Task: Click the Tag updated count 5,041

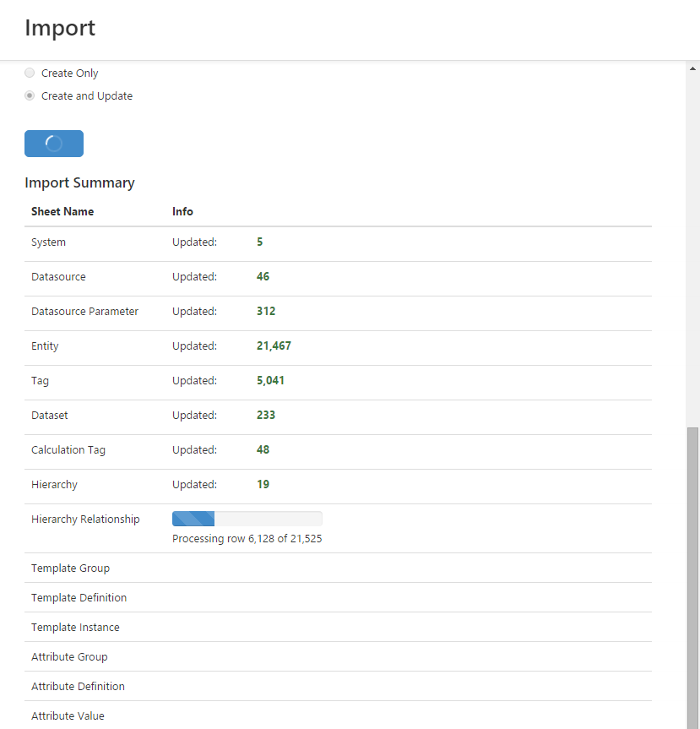Action: click(270, 381)
